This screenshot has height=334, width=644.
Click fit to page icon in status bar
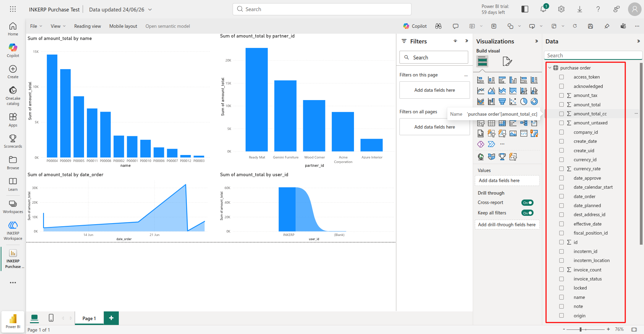click(634, 329)
